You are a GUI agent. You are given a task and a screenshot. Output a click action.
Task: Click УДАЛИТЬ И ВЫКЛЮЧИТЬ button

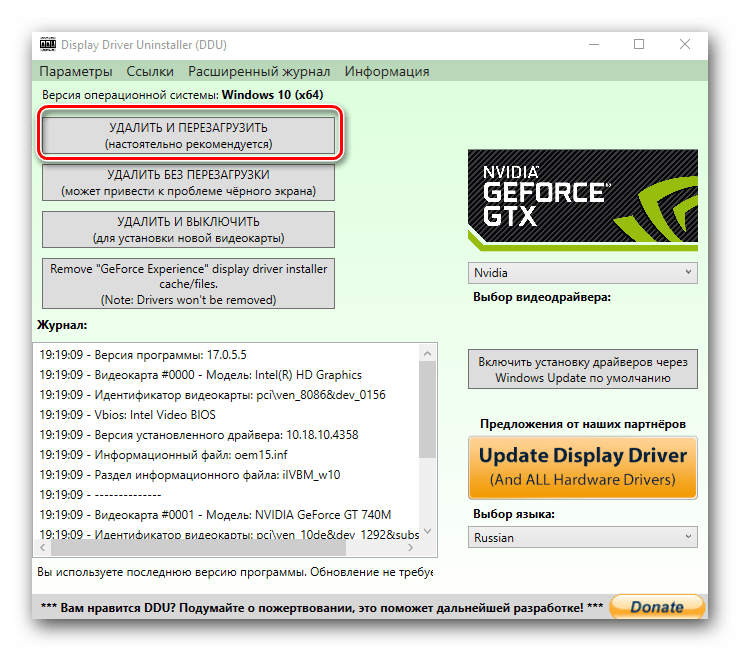click(188, 229)
